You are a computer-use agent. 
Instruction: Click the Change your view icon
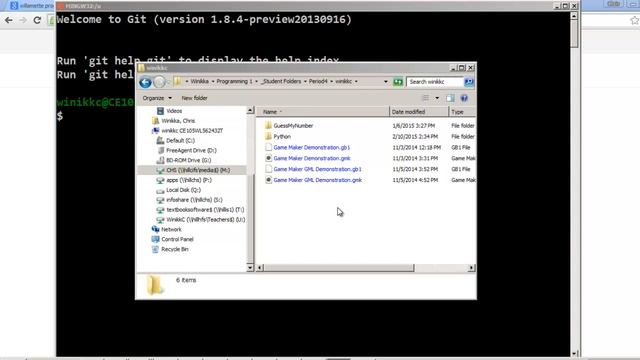point(425,98)
